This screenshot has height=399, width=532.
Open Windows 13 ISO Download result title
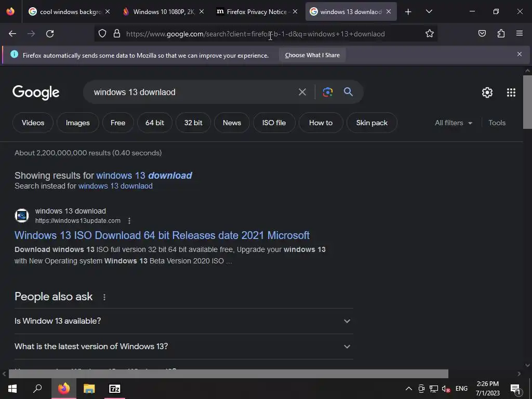162,235
